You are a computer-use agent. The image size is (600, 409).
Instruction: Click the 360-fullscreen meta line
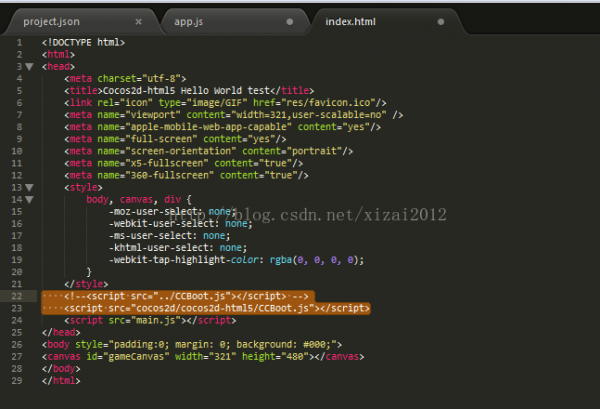tap(186, 176)
